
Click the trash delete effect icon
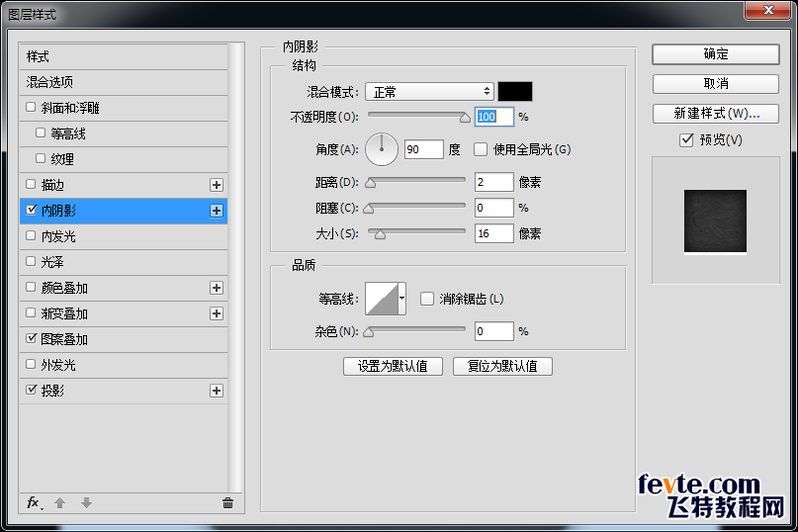227,503
